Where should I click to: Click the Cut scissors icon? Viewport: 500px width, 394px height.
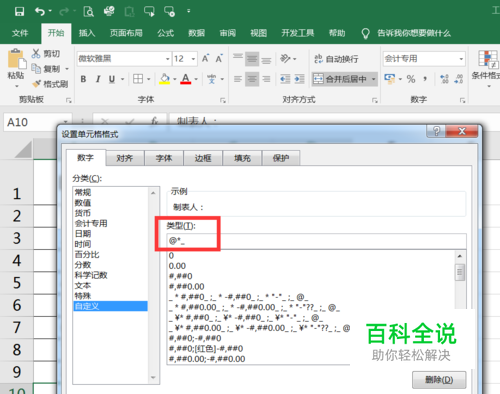36,53
